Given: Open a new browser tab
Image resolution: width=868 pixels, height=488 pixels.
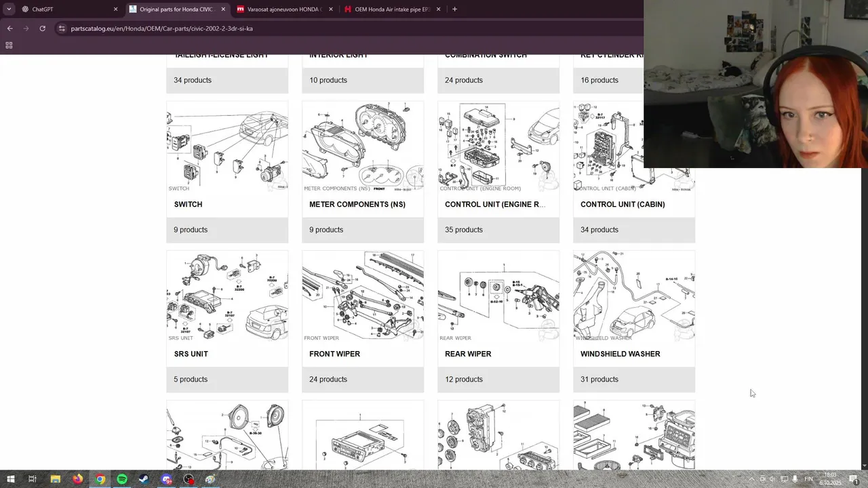Looking at the screenshot, I should (x=454, y=9).
